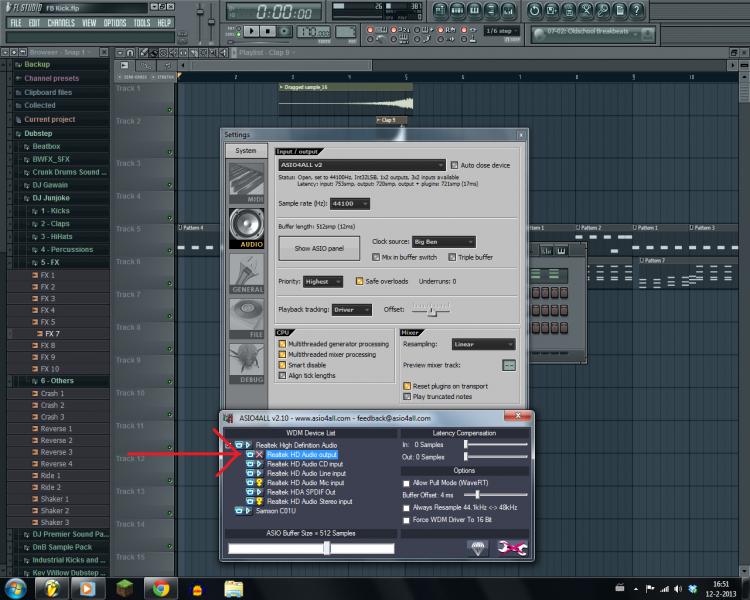Open the Minecraft block icon on taskbar
Screen dimensions: 750x600
pyautogui.click(x=124, y=589)
